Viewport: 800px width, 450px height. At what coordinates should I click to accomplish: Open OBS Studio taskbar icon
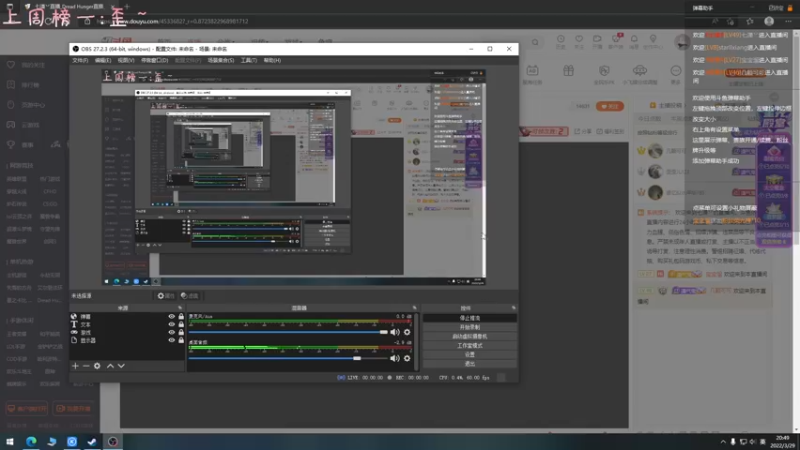pyautogui.click(x=113, y=441)
